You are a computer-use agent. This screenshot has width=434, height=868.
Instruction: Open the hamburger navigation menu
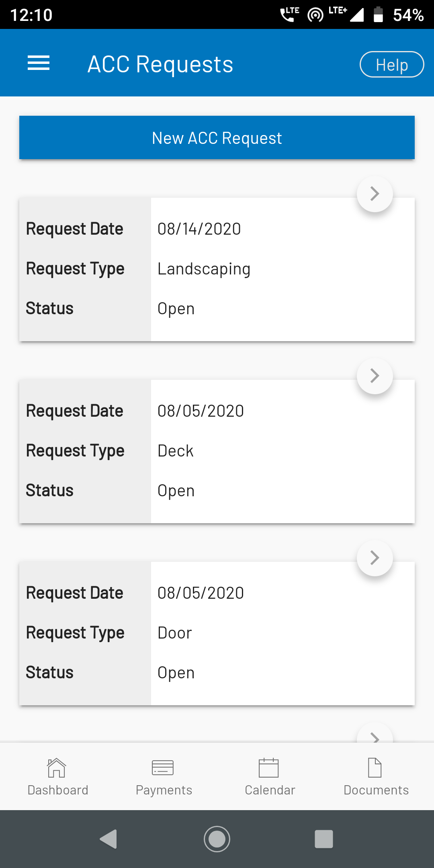pyautogui.click(x=39, y=63)
